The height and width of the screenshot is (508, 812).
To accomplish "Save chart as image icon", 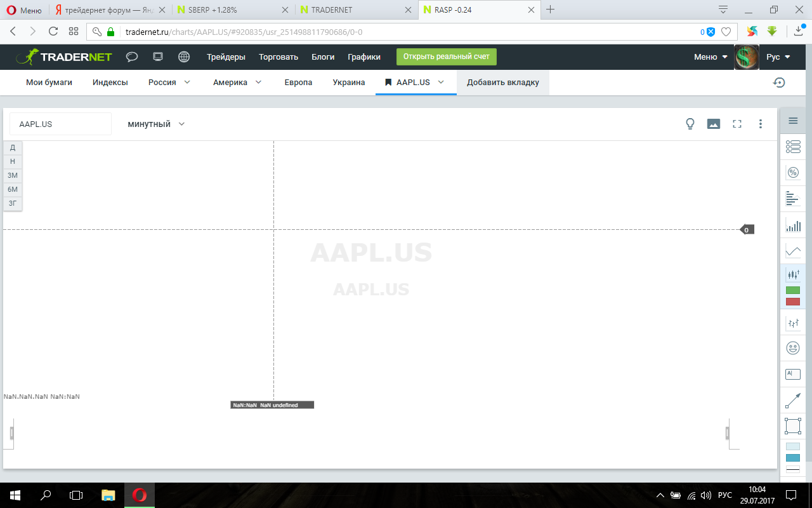I will click(x=714, y=124).
